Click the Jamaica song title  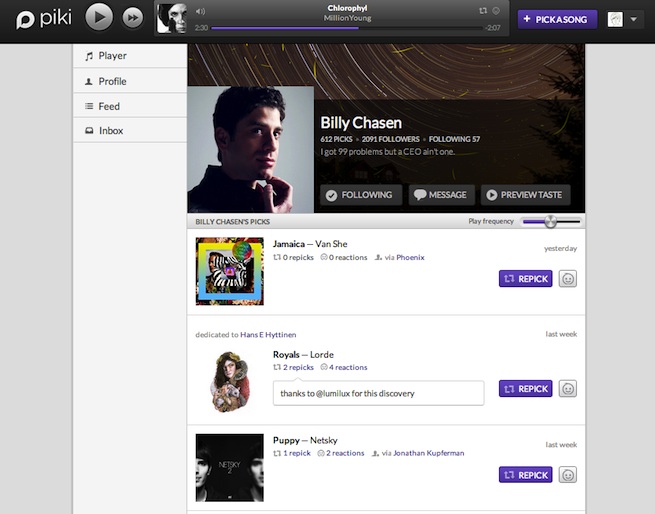point(289,244)
